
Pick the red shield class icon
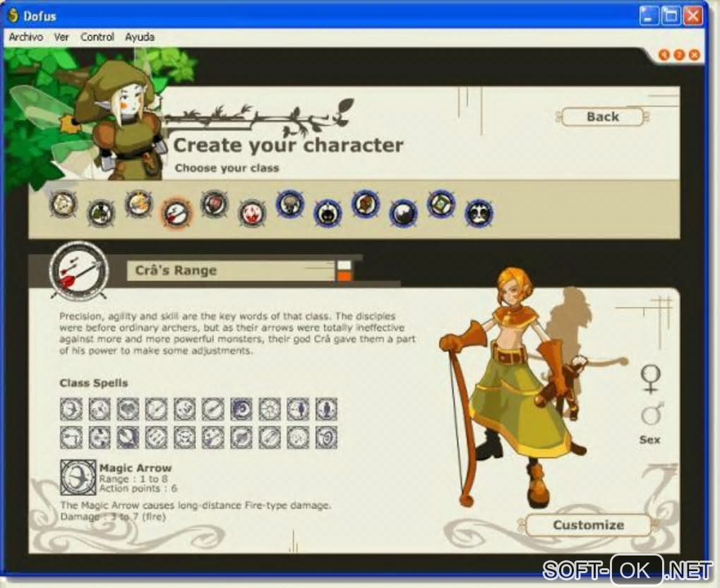(x=214, y=204)
